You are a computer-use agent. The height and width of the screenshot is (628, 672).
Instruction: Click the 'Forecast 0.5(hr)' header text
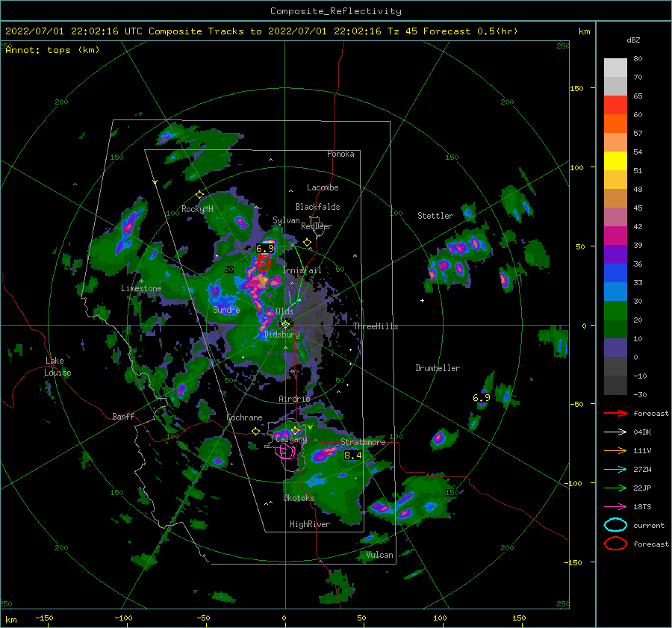click(x=470, y=31)
